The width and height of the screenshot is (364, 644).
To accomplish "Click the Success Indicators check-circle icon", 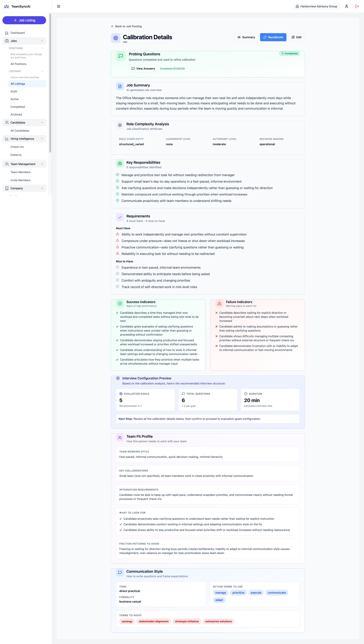I will tap(120, 304).
